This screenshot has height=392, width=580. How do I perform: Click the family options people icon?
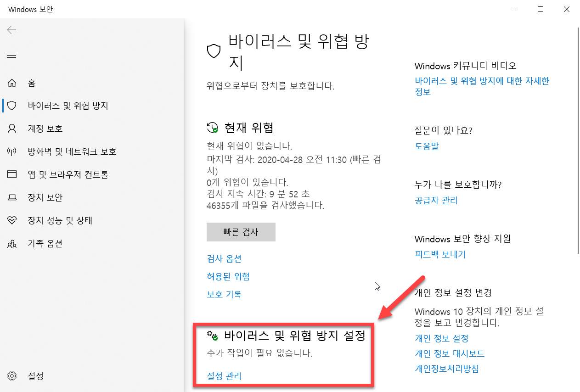12,244
